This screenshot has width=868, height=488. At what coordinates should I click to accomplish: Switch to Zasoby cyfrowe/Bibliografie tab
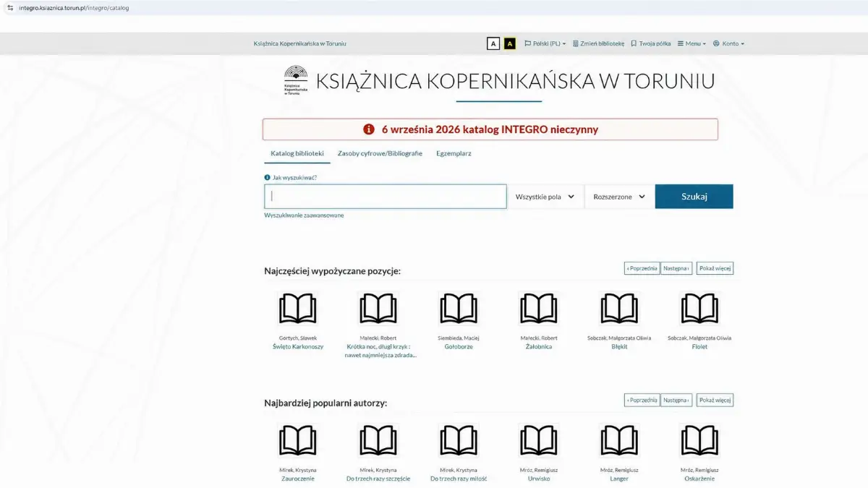point(380,153)
